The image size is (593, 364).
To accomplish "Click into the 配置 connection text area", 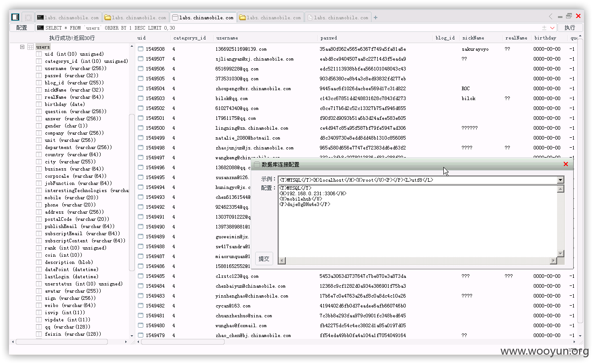I will point(417,221).
